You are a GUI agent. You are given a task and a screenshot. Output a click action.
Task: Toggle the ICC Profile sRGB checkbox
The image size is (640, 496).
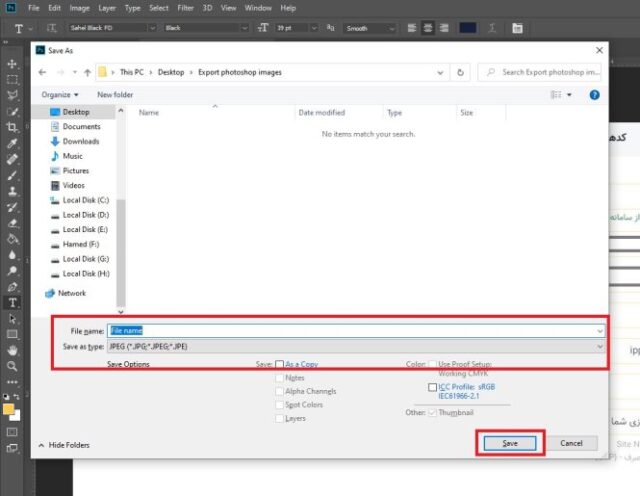(433, 387)
